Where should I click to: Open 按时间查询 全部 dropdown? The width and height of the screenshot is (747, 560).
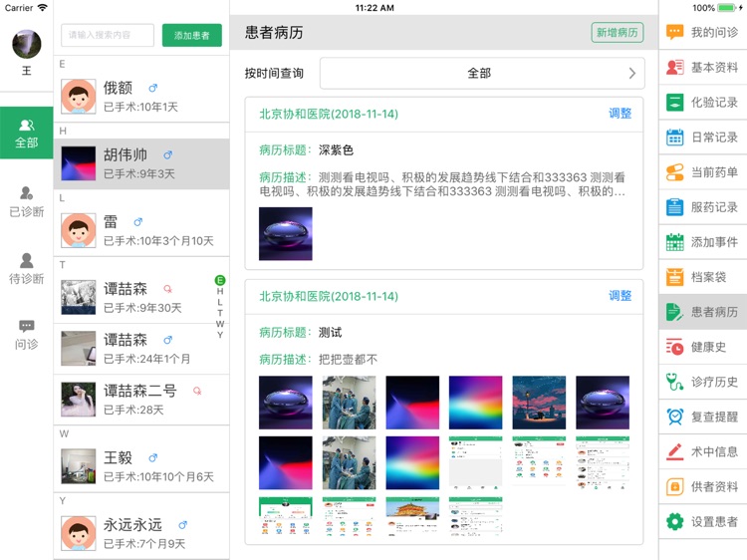point(482,74)
